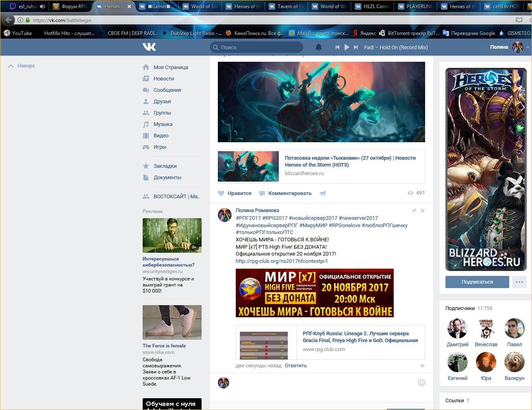Switch to the Форум RPG browser tab
Image resolution: width=532 pixels, height=410 pixels.
click(x=71, y=7)
